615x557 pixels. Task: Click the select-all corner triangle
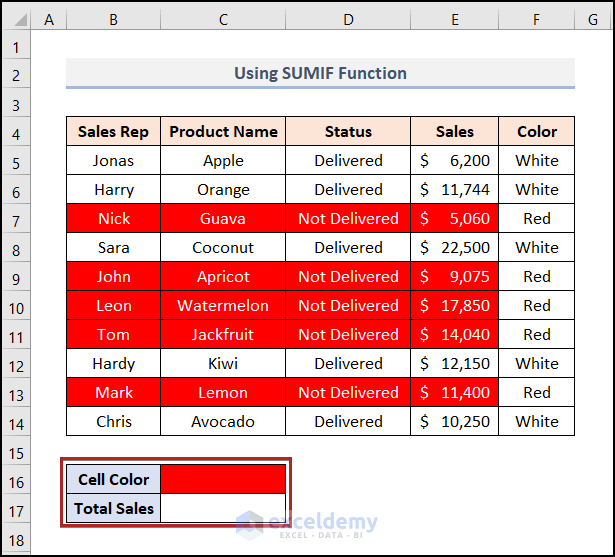pyautogui.click(x=17, y=18)
